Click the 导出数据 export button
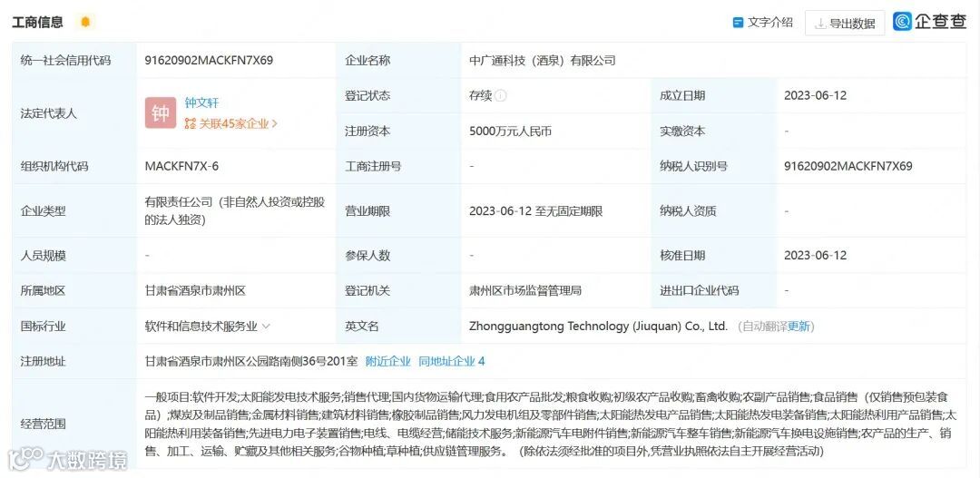This screenshot has width=980, height=478. 845,23
